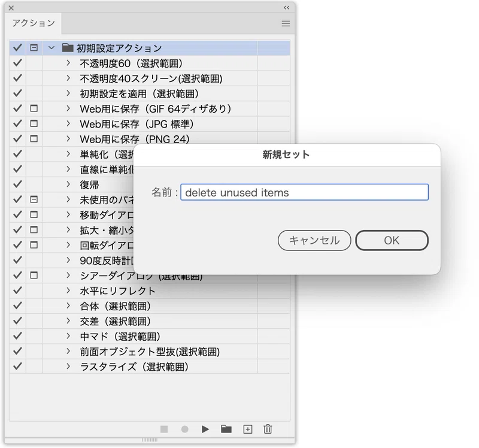Toggle checkmark for 復帰 action
479x448 pixels.
pyautogui.click(x=17, y=184)
